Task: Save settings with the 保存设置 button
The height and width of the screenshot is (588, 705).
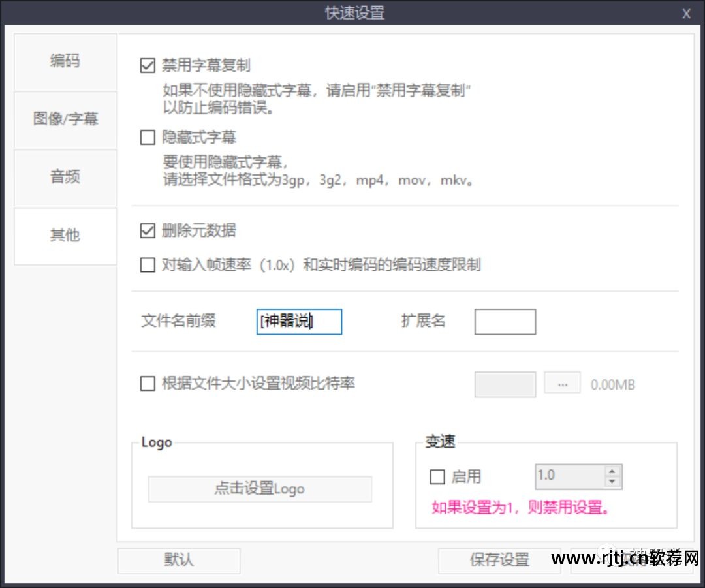Action: pos(499,560)
